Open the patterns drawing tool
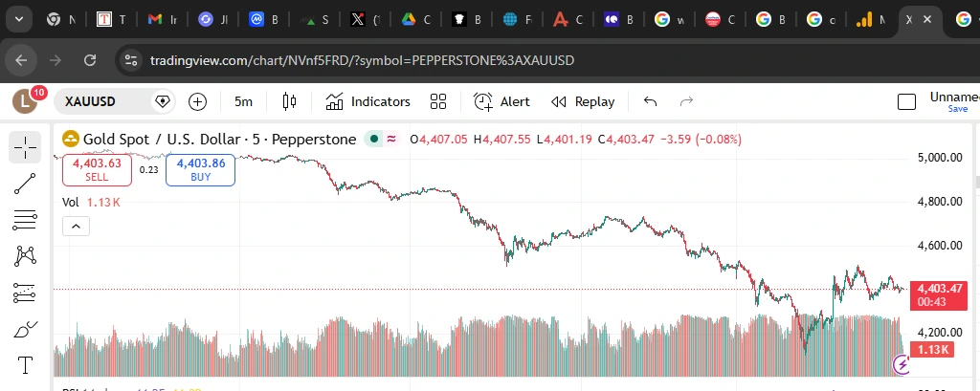The width and height of the screenshot is (980, 391). tap(25, 256)
